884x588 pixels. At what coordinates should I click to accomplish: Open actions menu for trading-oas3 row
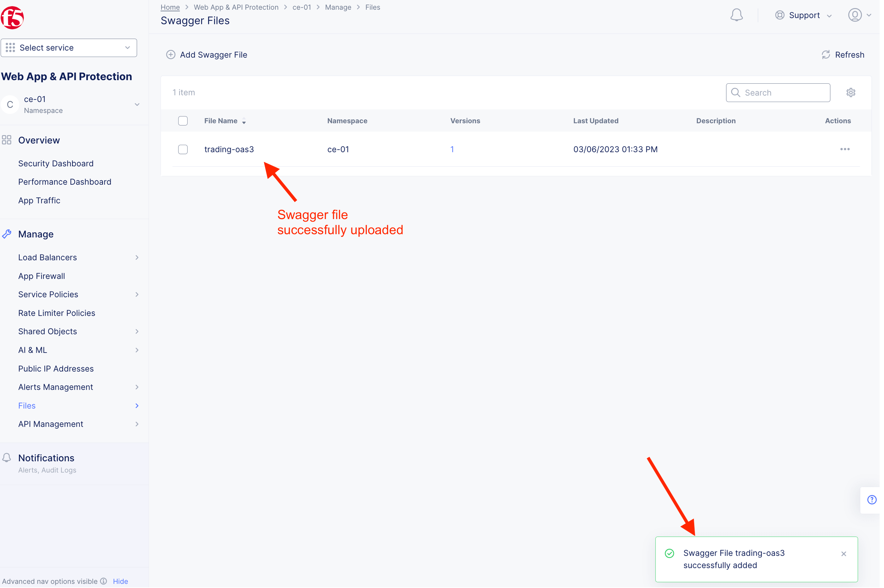pos(845,149)
